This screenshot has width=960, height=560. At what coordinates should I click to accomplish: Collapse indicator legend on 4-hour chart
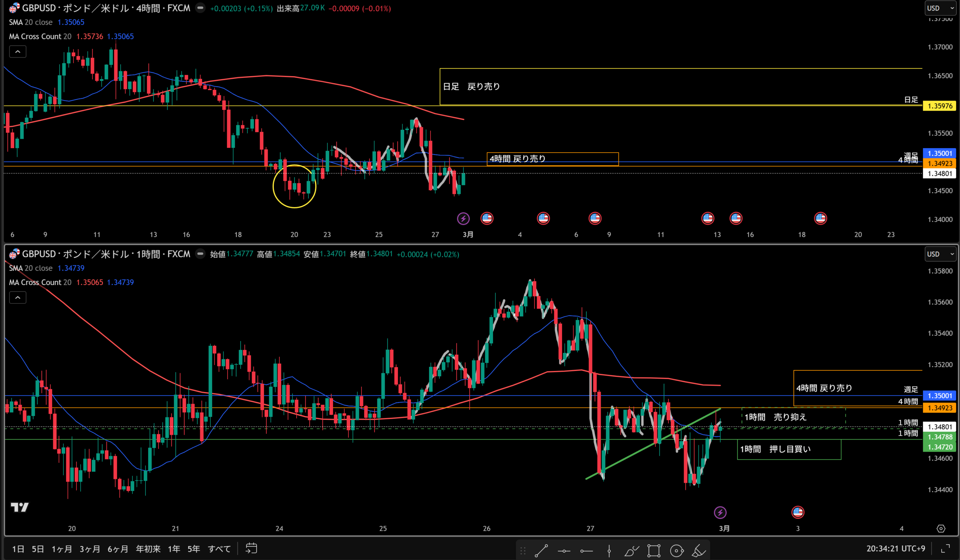(x=18, y=51)
